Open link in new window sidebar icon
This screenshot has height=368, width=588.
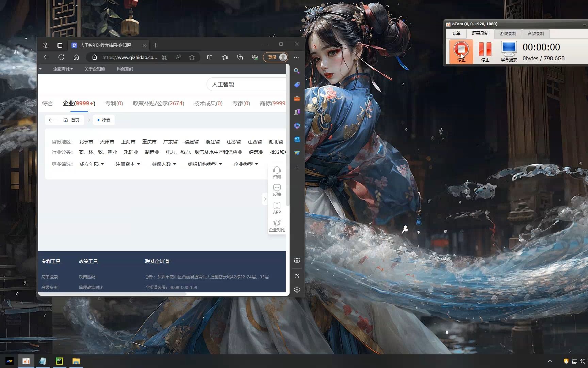(x=297, y=276)
